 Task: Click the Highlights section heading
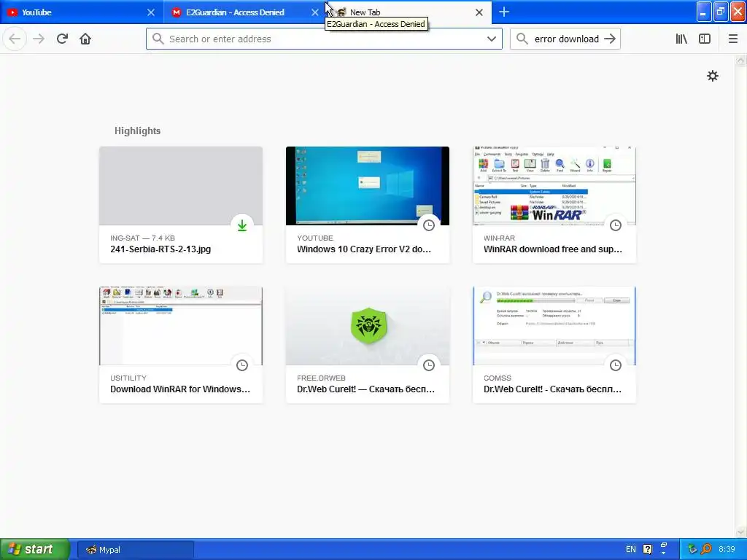137,131
